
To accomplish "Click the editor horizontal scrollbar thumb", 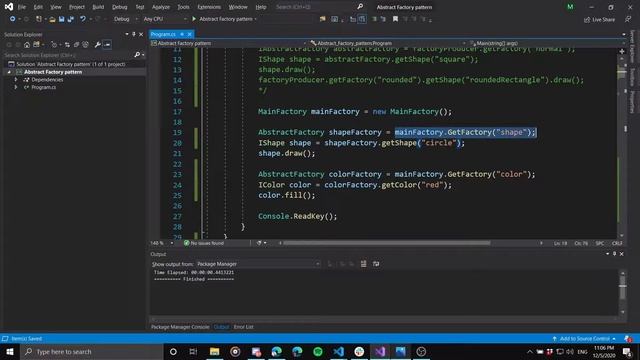I will pos(387,243).
